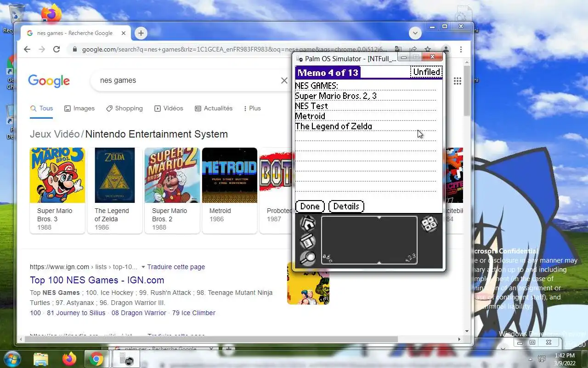Open the 08 Dragon Warrior link
The width and height of the screenshot is (588, 368).
139,313
